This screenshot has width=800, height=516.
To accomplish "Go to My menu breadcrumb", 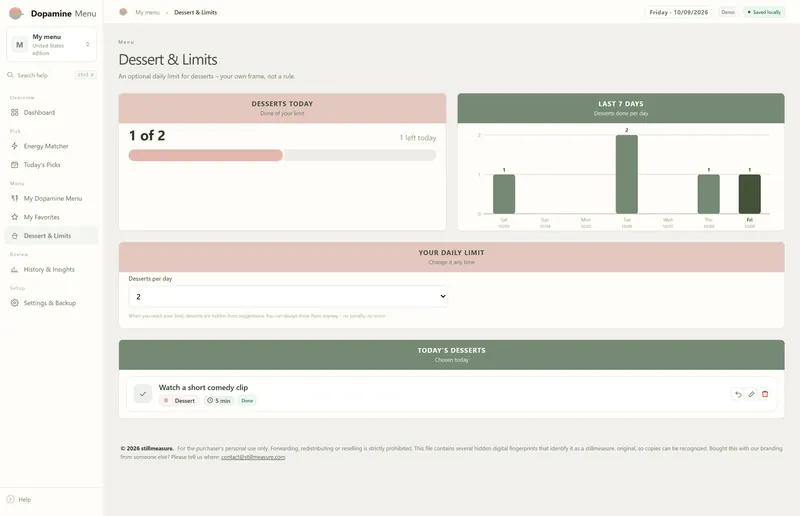I will click(x=147, y=12).
